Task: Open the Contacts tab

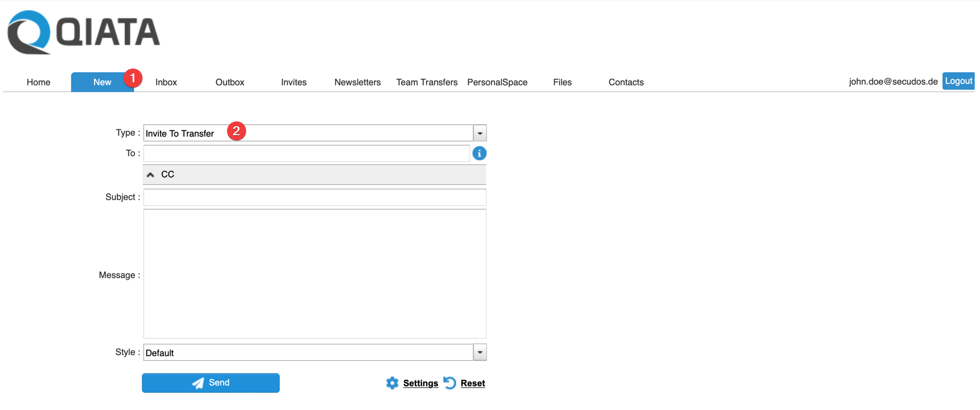Action: point(626,82)
